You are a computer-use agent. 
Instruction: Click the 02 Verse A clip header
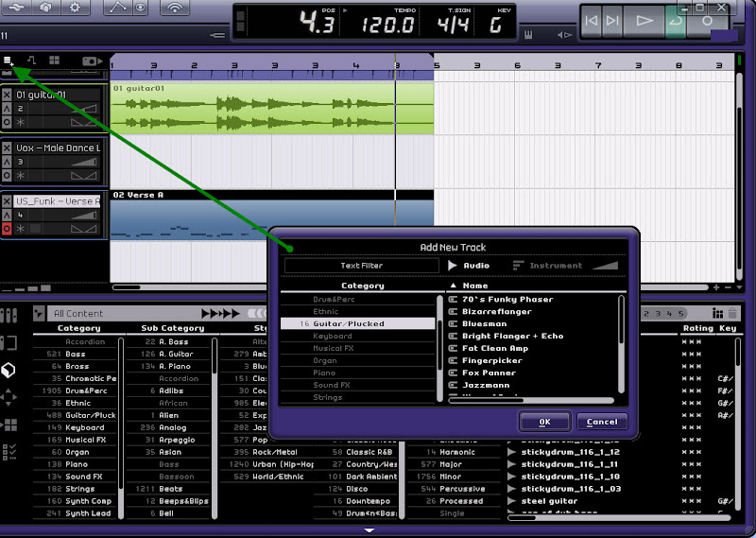pos(272,195)
